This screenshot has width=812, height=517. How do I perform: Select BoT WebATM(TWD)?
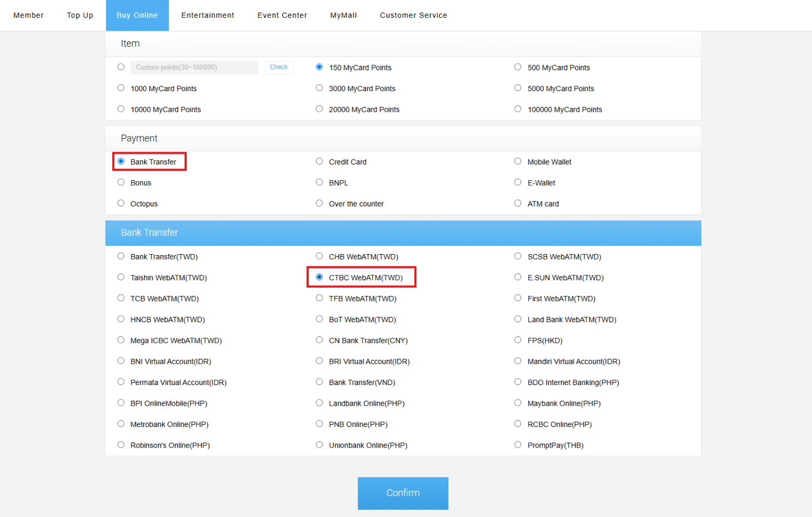pyautogui.click(x=319, y=319)
